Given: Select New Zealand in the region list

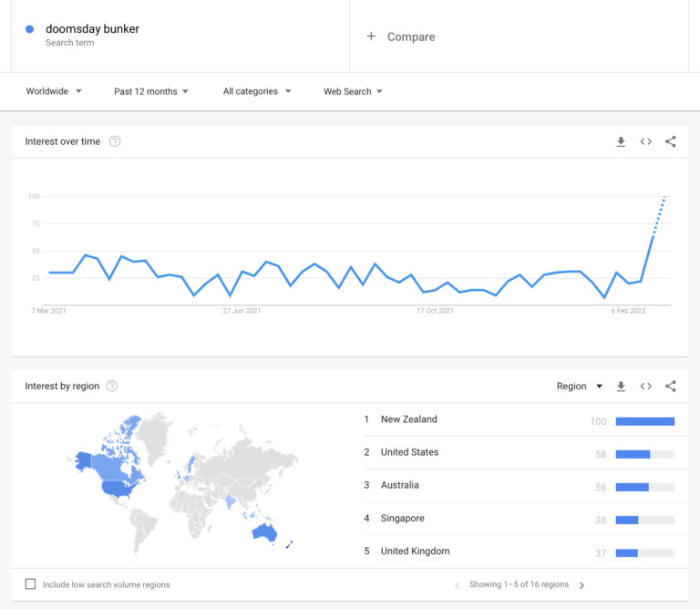Looking at the screenshot, I should tap(408, 419).
